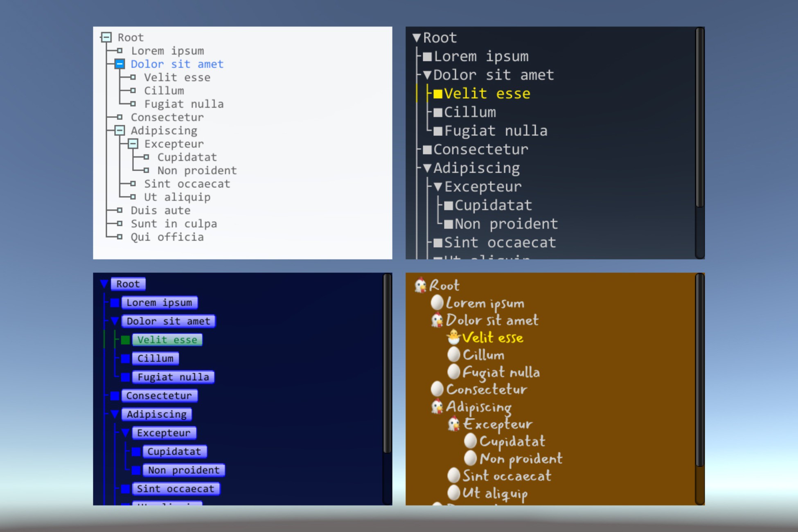Click the chicken icon next to Adipiscing
This screenshot has height=532, width=798.
(x=437, y=406)
